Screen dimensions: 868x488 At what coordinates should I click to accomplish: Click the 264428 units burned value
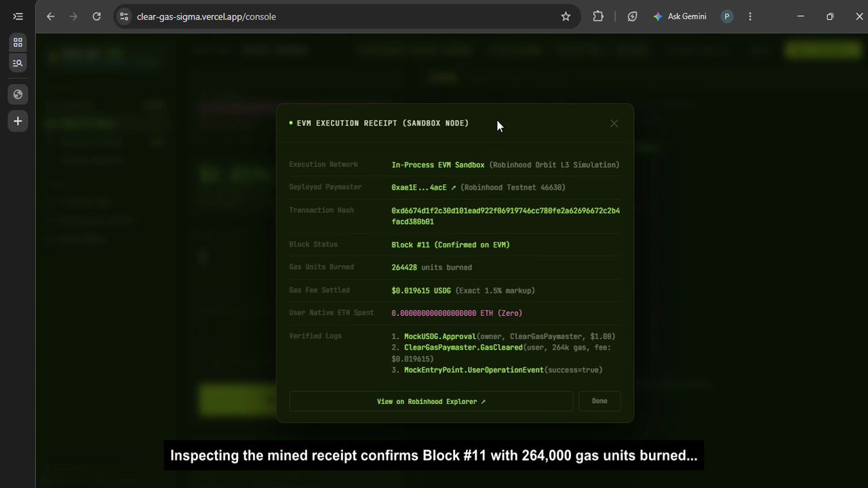point(431,268)
